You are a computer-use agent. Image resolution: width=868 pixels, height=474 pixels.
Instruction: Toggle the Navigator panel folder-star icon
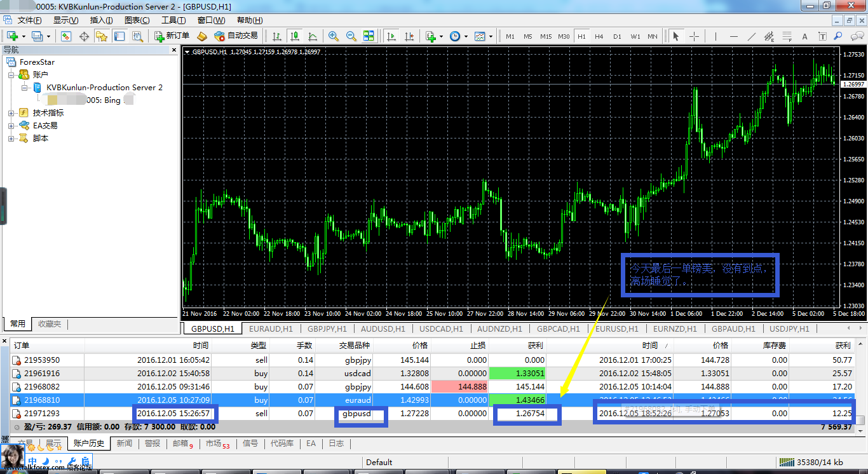102,36
